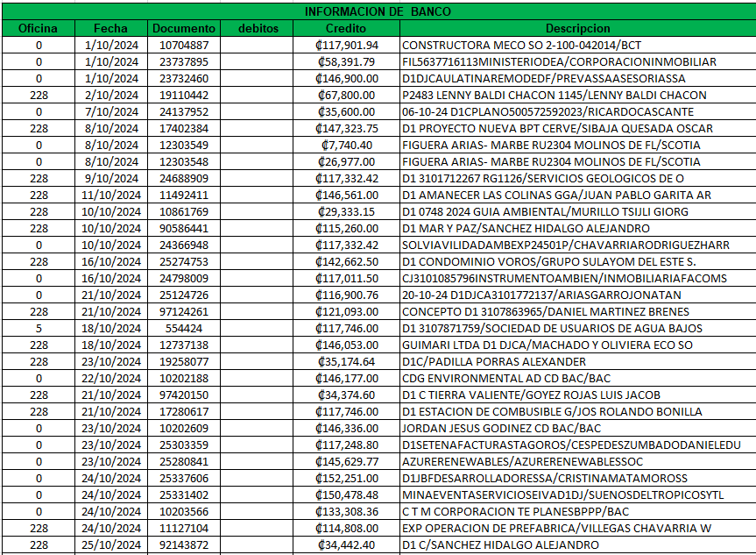The height and width of the screenshot is (555, 756).
Task: Select CONCEPTO D1 3107863965 description cell
Action: point(578,312)
